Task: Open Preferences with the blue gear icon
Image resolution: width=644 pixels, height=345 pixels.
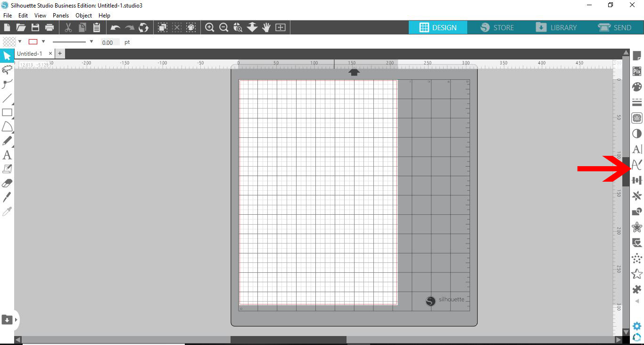Action: [x=637, y=326]
